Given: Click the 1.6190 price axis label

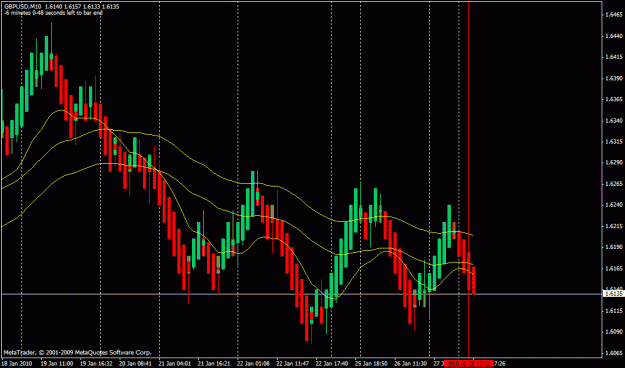Looking at the screenshot, I should coord(614,247).
